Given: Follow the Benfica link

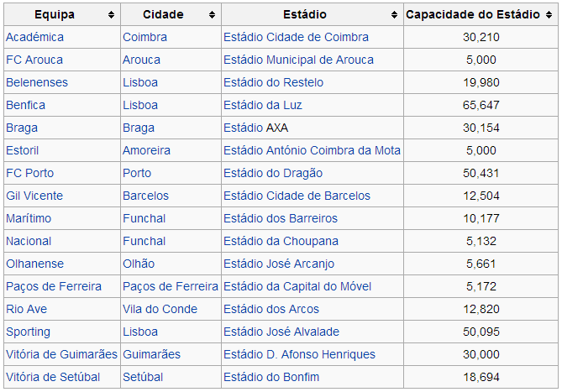Looking at the screenshot, I should (25, 105).
